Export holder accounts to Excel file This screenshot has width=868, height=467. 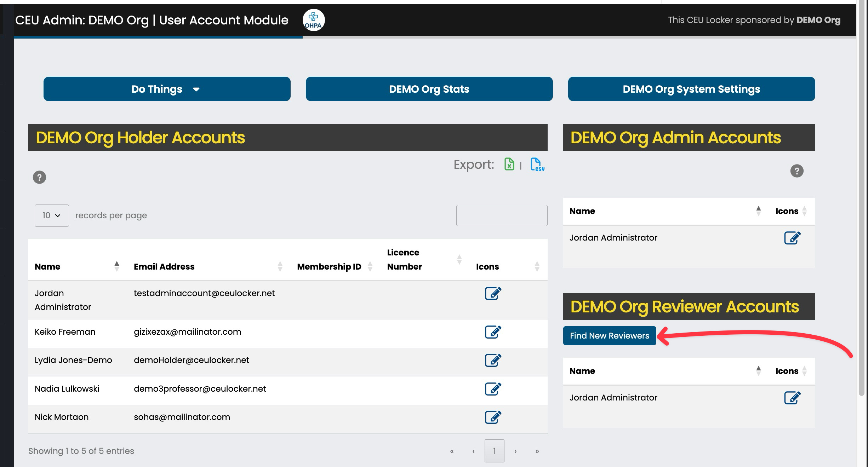click(x=509, y=164)
